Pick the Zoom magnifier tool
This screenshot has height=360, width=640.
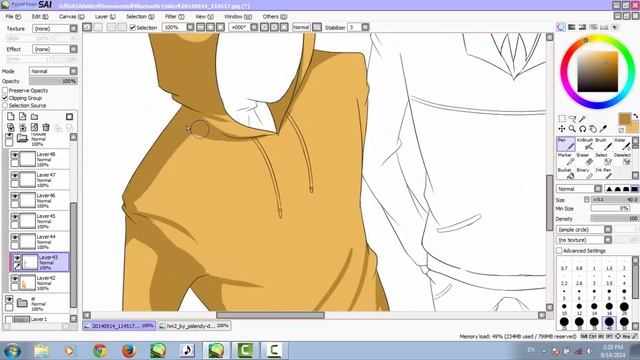tap(572, 129)
